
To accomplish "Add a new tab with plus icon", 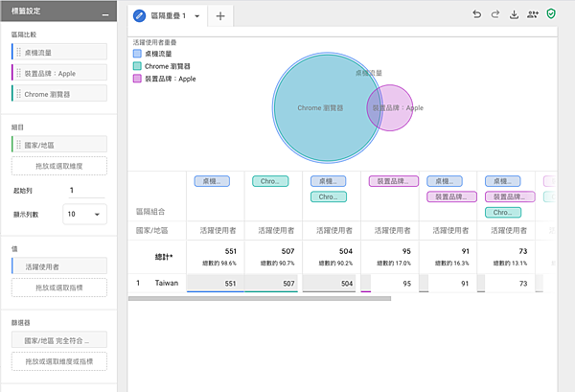I will pyautogui.click(x=220, y=16).
